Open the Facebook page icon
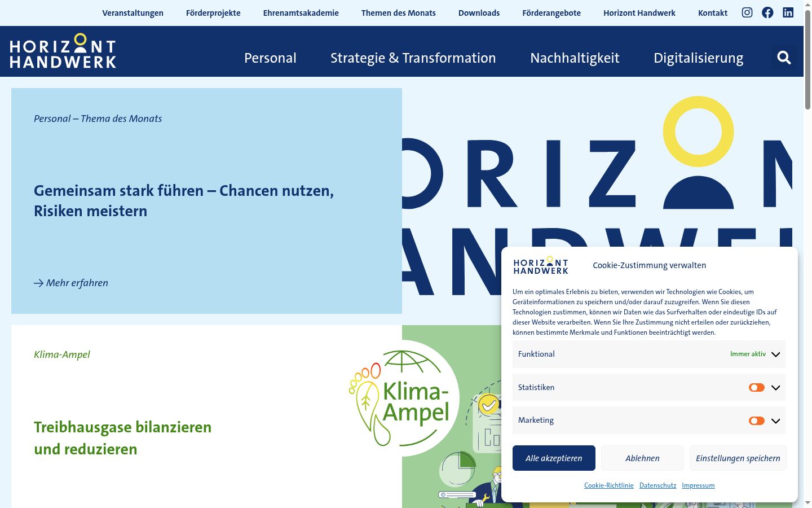 tap(767, 12)
